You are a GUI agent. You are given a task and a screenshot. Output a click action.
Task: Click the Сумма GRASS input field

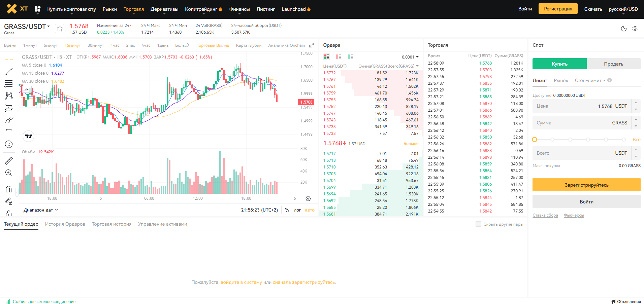click(x=582, y=123)
